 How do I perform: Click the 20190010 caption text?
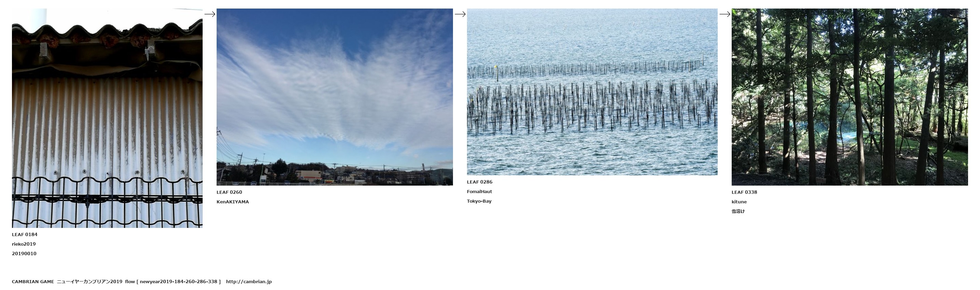pos(24,253)
